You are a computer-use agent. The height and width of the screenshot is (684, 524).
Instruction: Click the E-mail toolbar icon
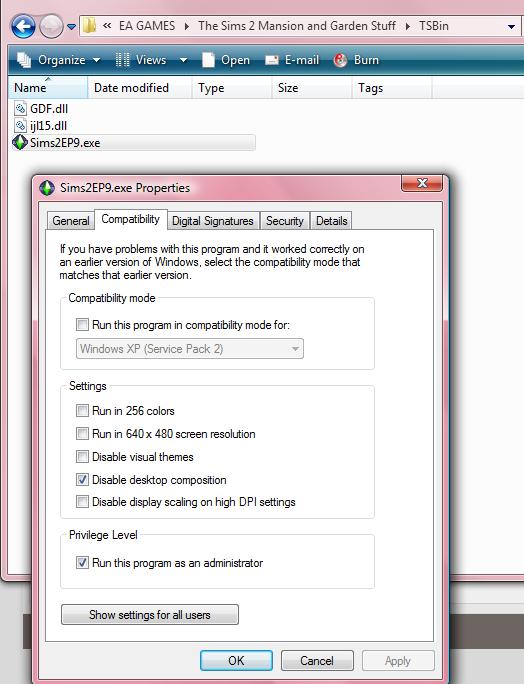272,60
